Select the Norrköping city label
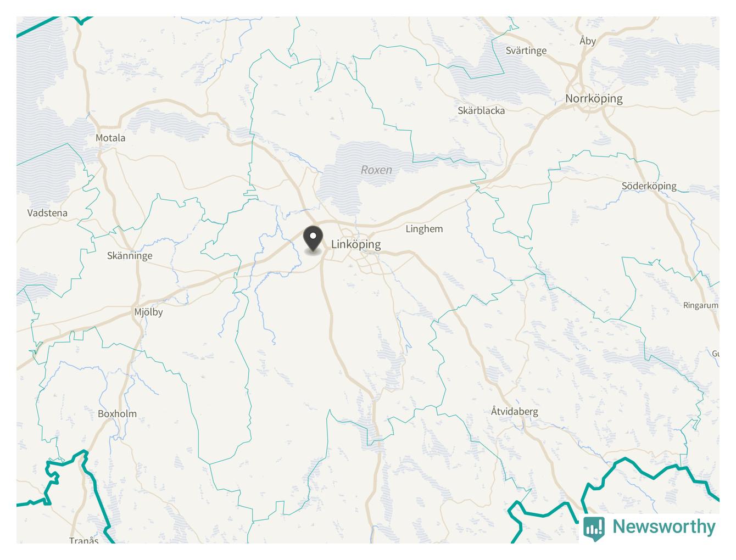736x560 pixels. (x=594, y=99)
